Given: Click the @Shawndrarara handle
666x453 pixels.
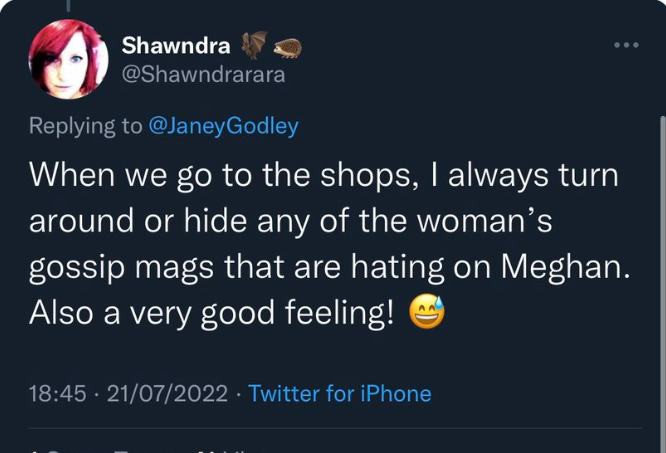Looking at the screenshot, I should [x=203, y=75].
